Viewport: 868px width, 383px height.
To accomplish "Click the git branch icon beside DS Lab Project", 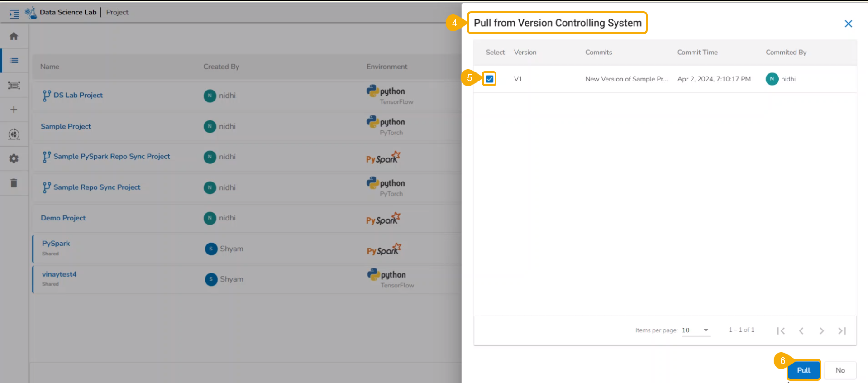I will (46, 96).
